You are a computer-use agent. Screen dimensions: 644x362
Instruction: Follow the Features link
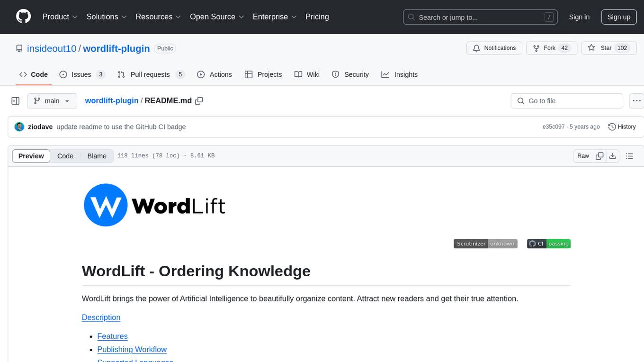pos(112,336)
